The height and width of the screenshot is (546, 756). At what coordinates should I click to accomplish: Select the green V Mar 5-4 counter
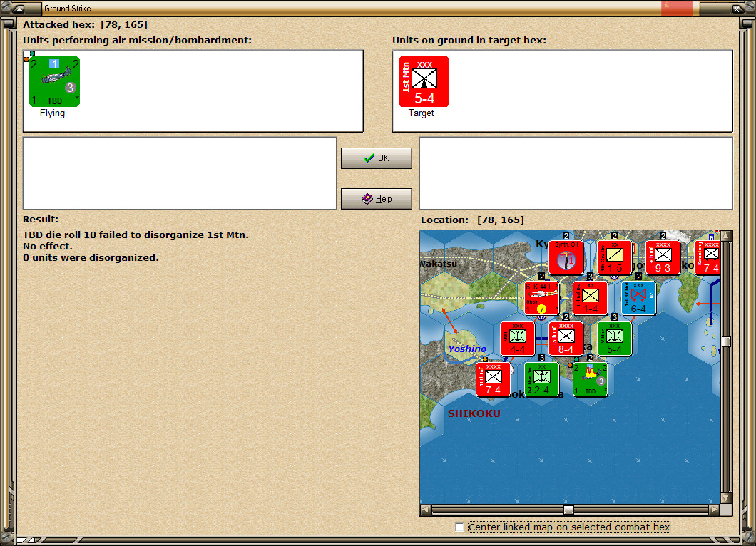click(x=614, y=339)
